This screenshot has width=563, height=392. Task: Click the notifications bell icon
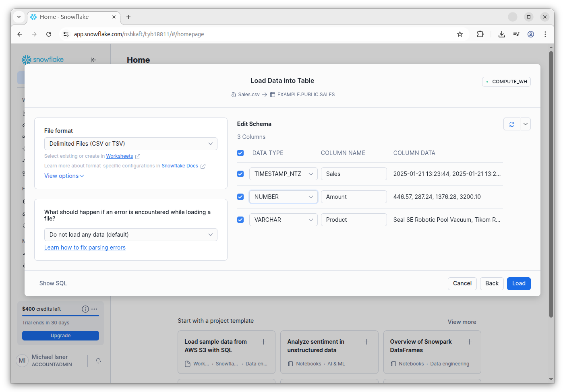(x=98, y=361)
